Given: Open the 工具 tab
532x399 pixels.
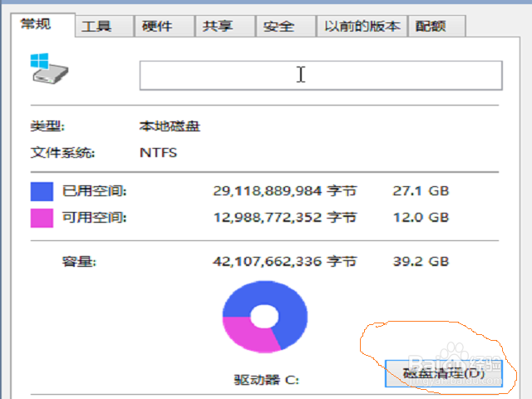Looking at the screenshot, I should (x=104, y=26).
